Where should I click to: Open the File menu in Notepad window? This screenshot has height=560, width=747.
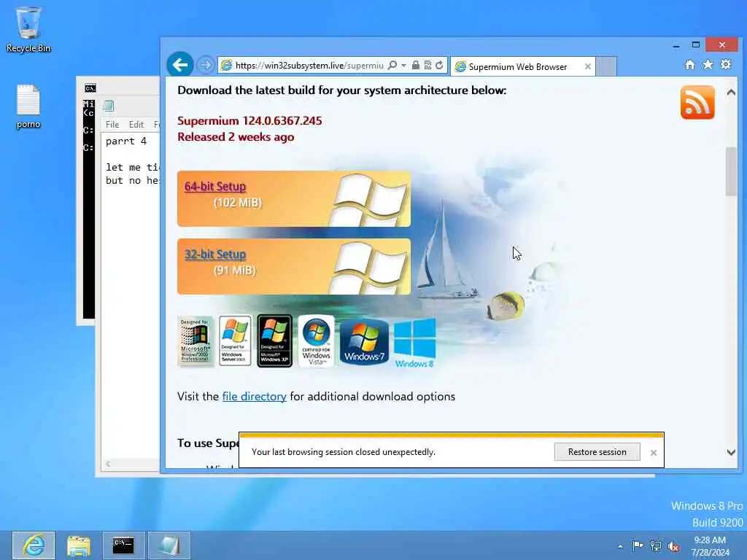(x=112, y=124)
